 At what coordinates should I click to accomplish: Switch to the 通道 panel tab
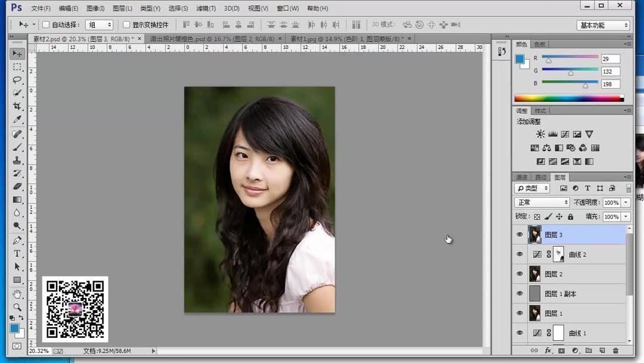521,177
